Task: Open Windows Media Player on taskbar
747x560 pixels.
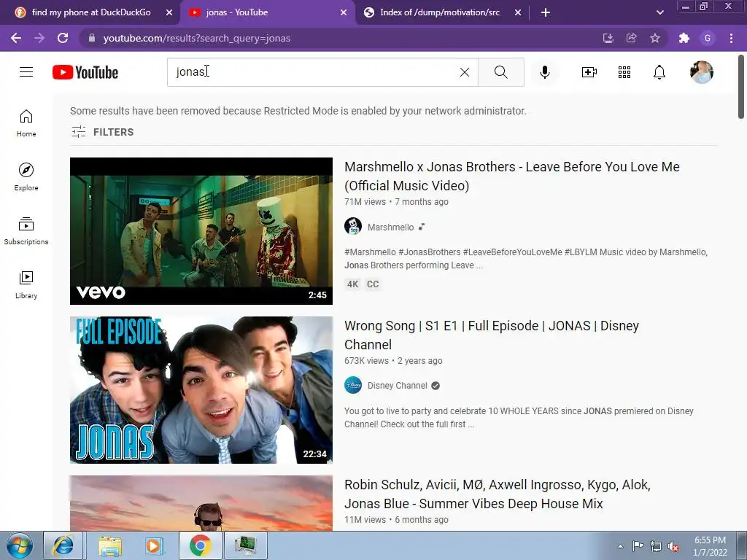Action: click(x=154, y=545)
